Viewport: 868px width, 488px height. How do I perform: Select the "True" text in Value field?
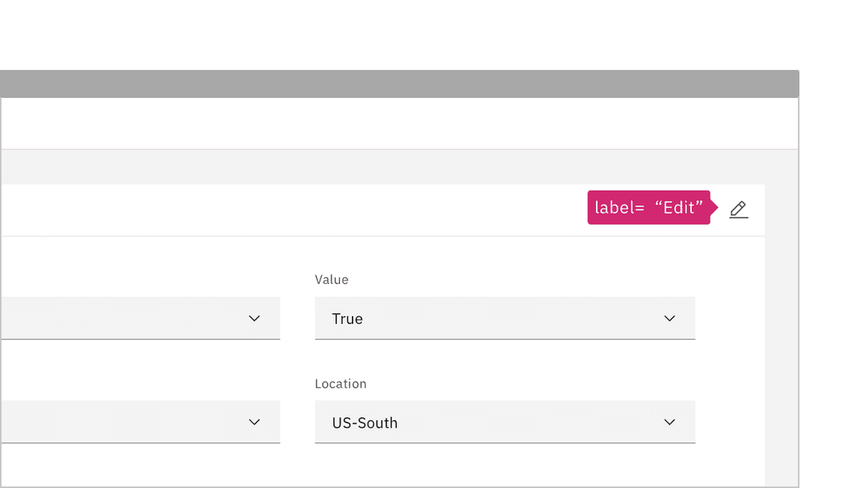click(x=347, y=319)
